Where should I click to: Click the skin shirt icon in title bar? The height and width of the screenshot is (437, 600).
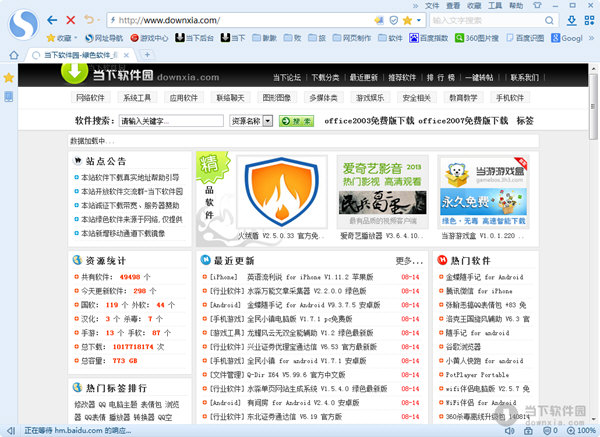(537, 5)
